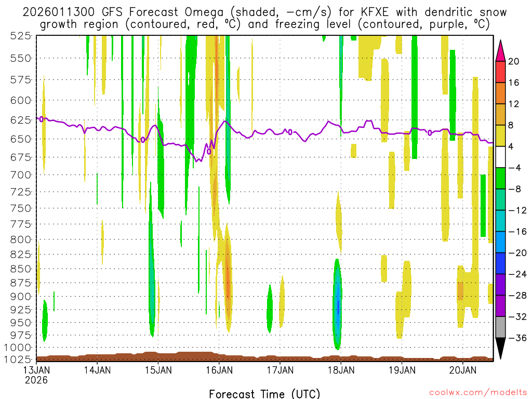Click the 19JAN time axis label
This screenshot has width=532, height=399.
click(402, 370)
